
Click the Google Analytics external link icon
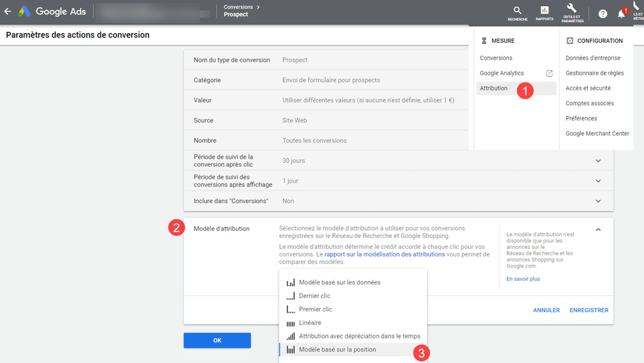549,73
